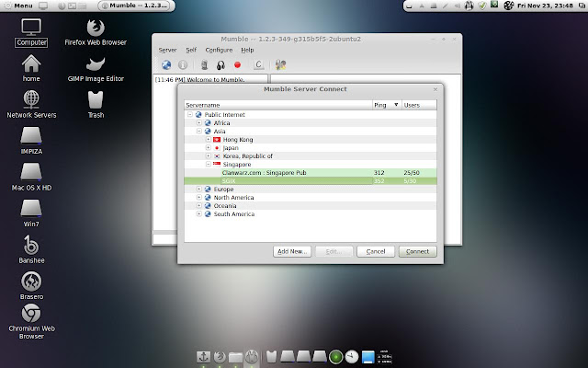Screen dimensions: 588x368
Task: Open the GIMP Image Editor desktop icon
Action: (x=96, y=69)
